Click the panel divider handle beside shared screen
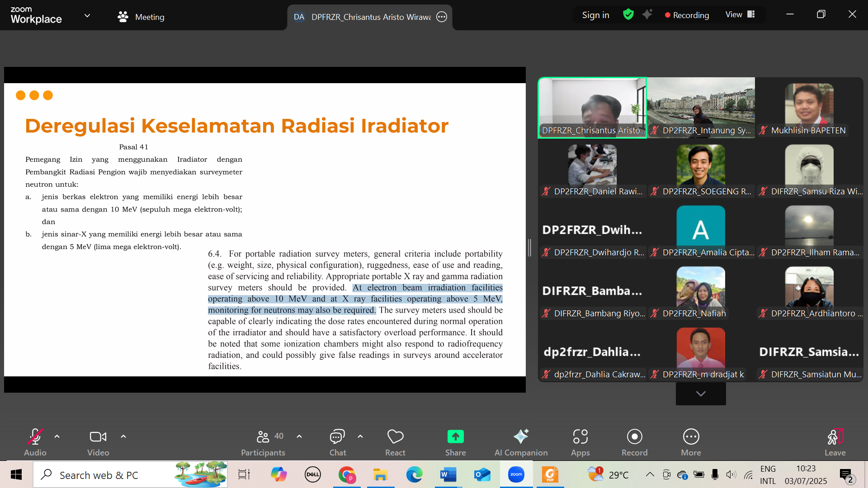 [x=529, y=248]
